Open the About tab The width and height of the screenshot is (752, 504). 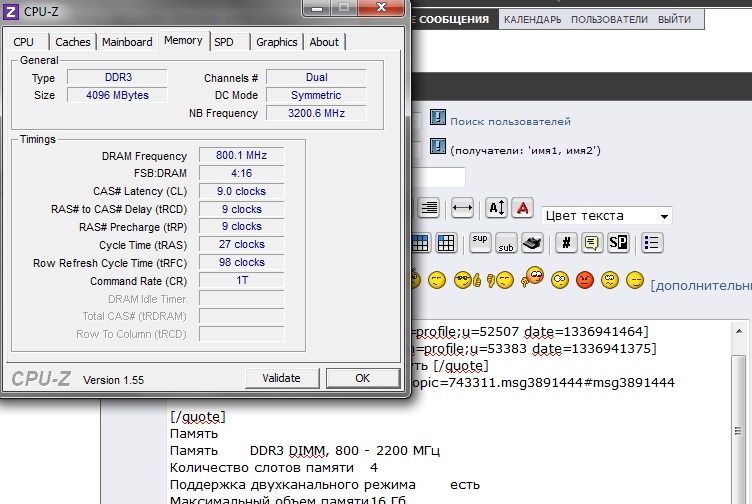tap(324, 42)
